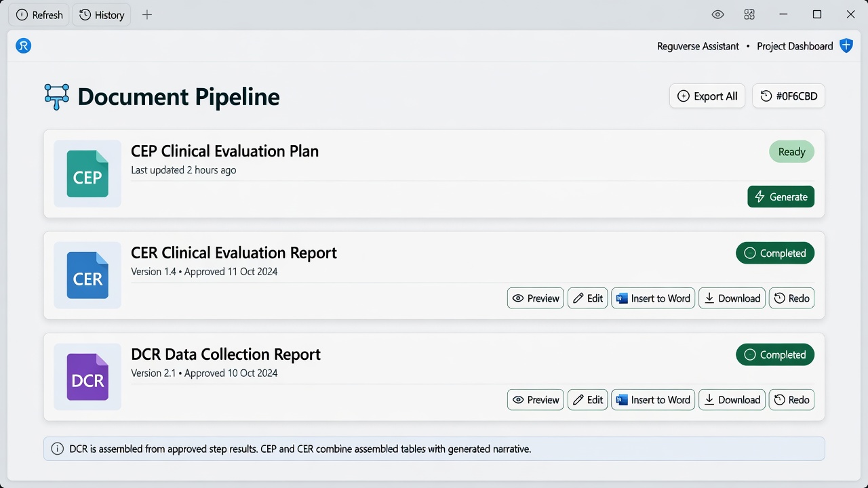Click the 'Last updated 2 hours ago' text

(184, 170)
